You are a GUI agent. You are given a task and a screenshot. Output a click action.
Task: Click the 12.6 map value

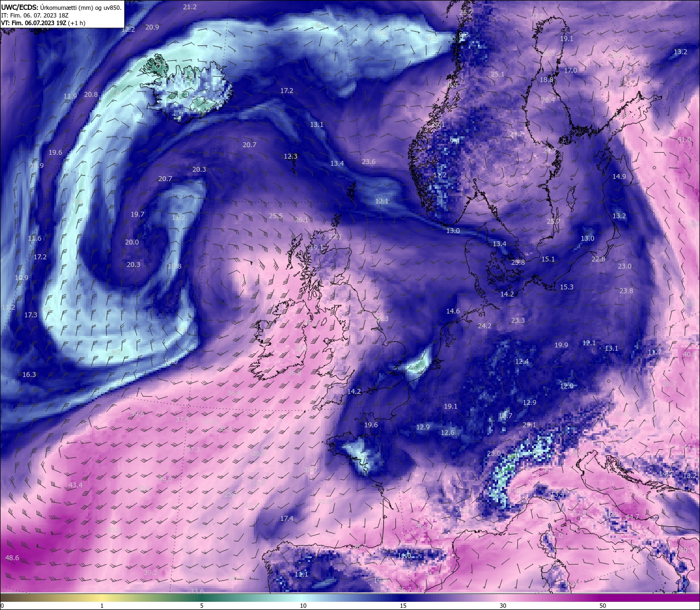click(x=447, y=433)
